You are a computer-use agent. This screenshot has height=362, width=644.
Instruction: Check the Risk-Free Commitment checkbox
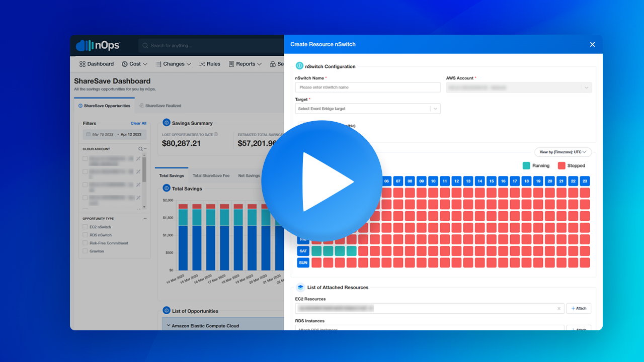click(x=85, y=243)
